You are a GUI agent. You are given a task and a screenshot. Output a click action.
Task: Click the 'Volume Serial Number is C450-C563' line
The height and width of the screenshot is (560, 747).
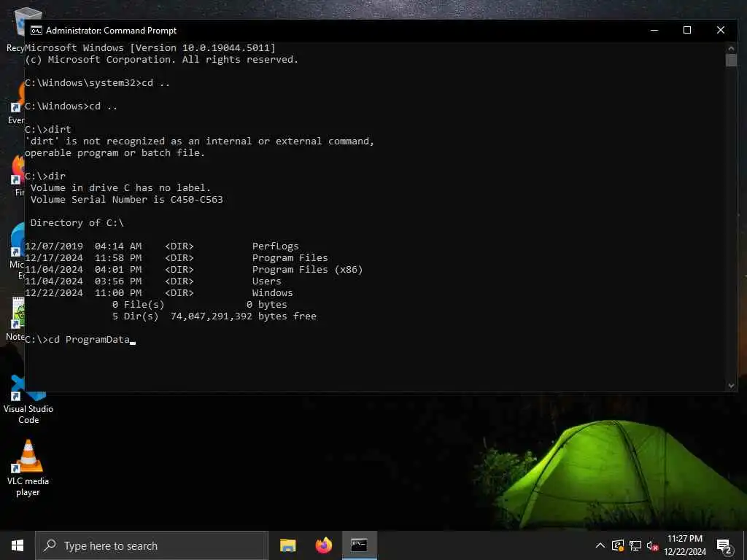click(x=127, y=200)
